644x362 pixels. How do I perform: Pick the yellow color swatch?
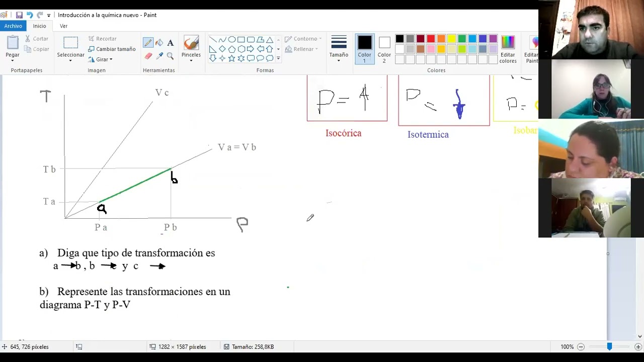452,39
